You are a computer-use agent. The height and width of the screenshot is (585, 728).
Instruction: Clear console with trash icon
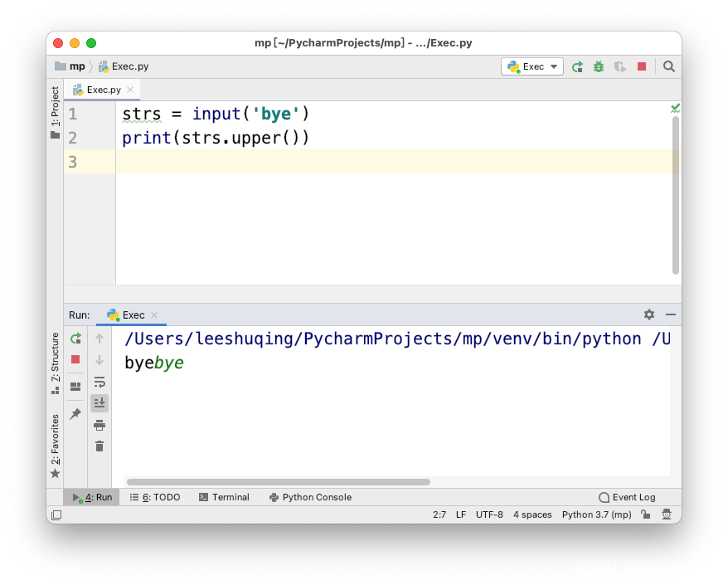click(99, 446)
